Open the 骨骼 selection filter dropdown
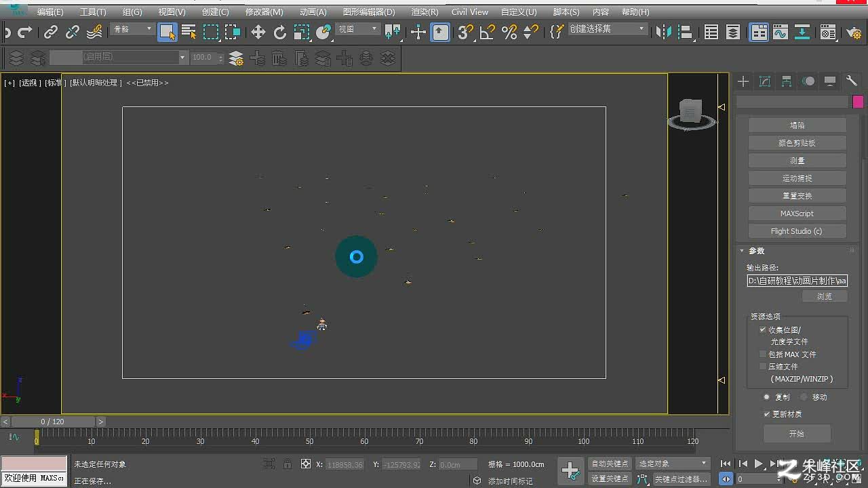Image resolution: width=868 pixels, height=488 pixels. [x=132, y=29]
